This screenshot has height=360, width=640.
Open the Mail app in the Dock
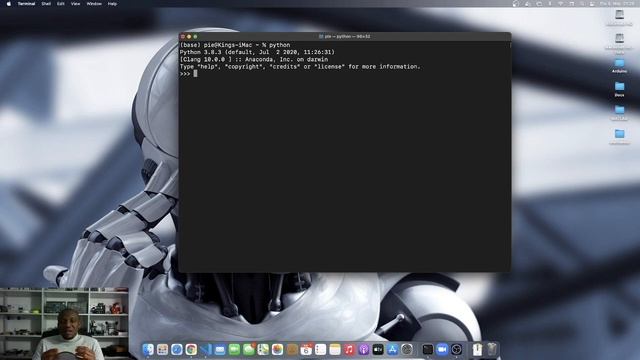pyautogui.click(x=220, y=349)
